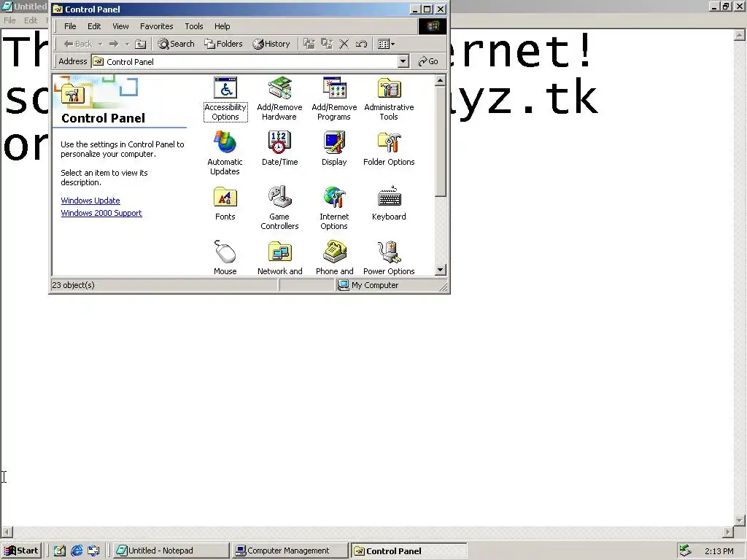Viewport: 747px width, 560px height.
Task: Expand the Back history dropdown arrow
Action: (100, 44)
